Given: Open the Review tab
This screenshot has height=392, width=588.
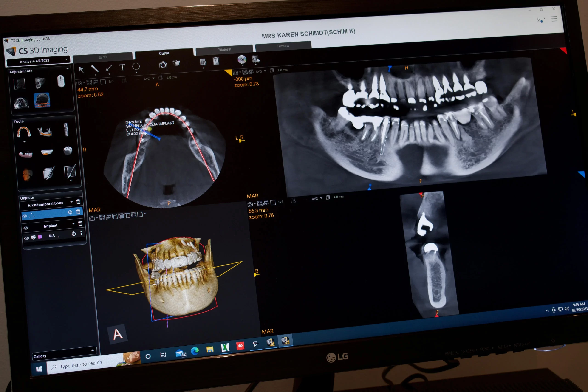Looking at the screenshot, I should [283, 46].
